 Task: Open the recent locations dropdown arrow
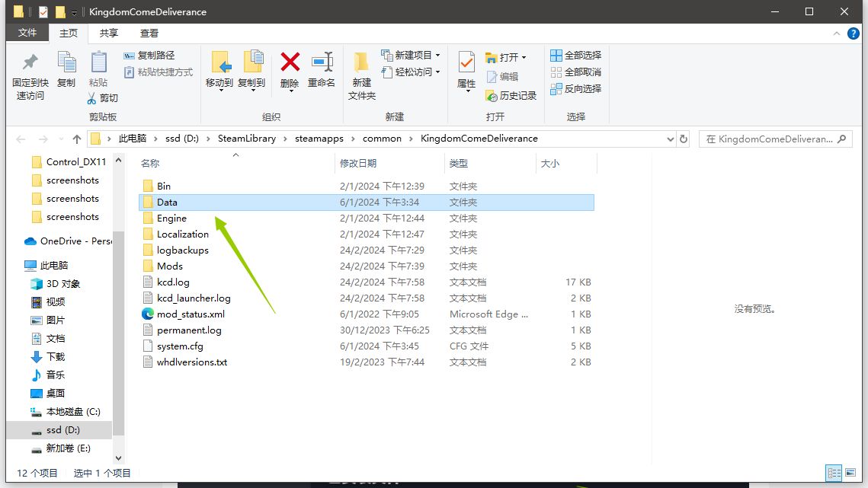[x=61, y=139]
